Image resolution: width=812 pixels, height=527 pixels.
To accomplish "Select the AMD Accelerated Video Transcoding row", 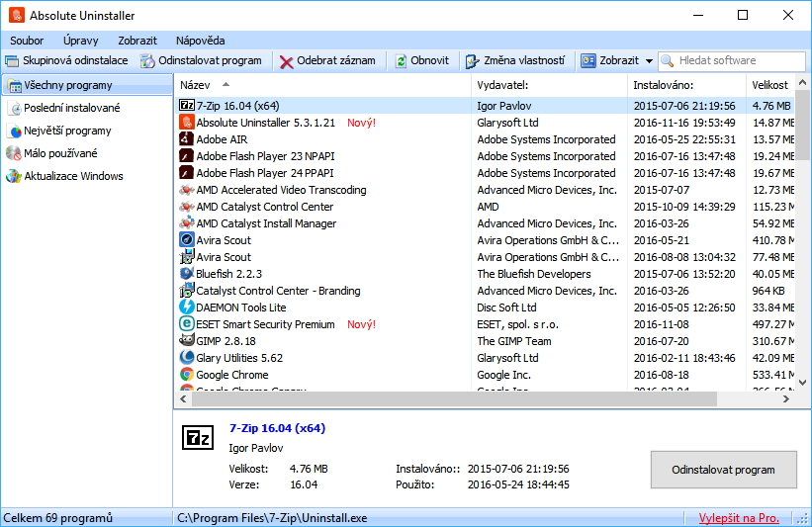I will click(x=487, y=190).
